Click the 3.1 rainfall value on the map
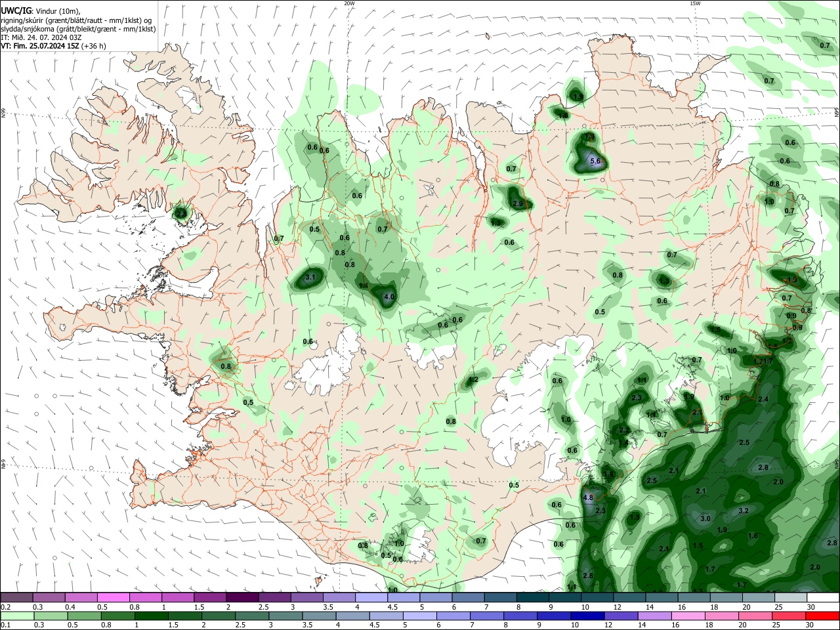 coord(311,278)
